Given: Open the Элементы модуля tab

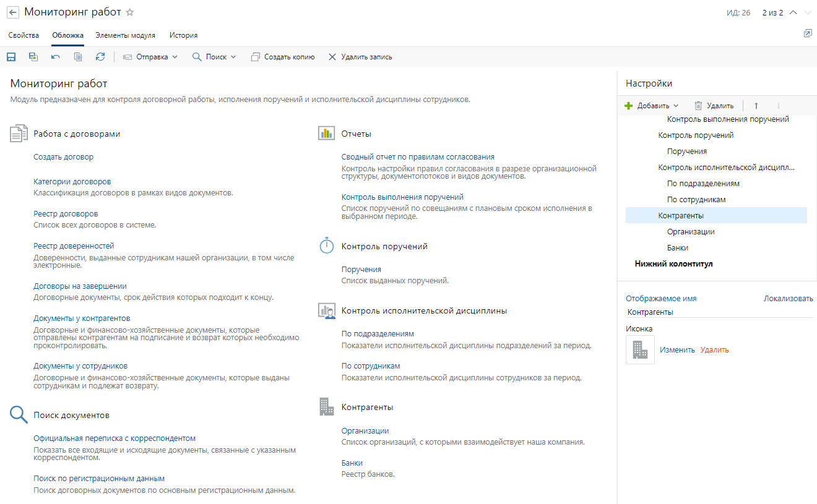Looking at the screenshot, I should (125, 35).
